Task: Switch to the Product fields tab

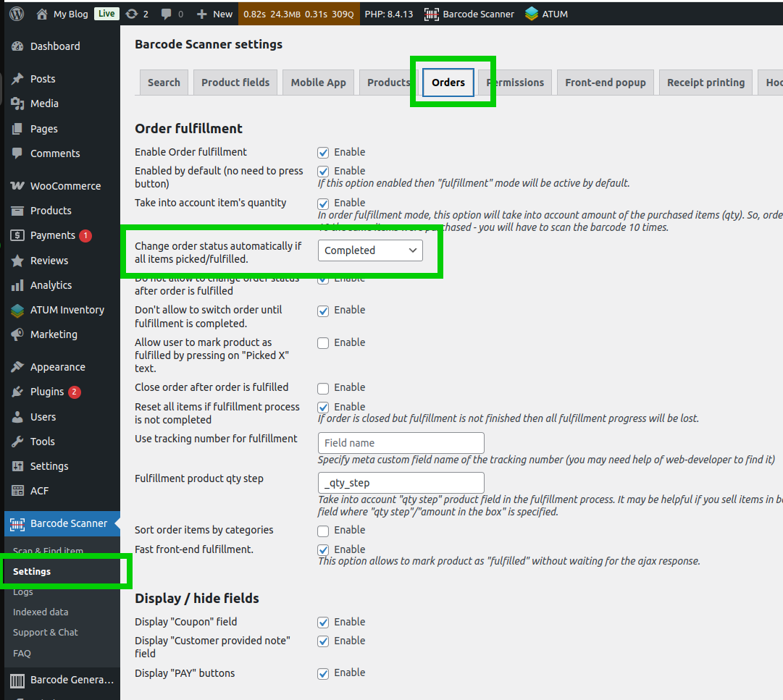Action: (x=235, y=83)
